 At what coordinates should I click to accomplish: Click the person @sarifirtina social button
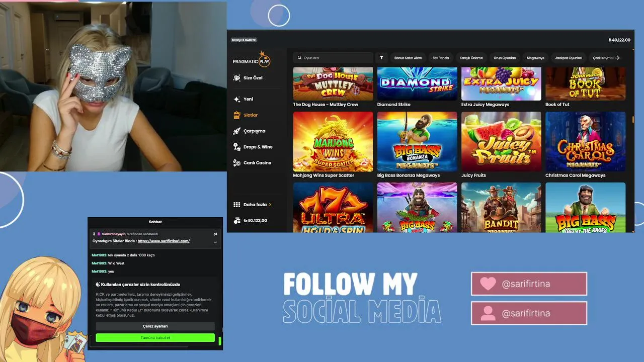[x=529, y=313]
